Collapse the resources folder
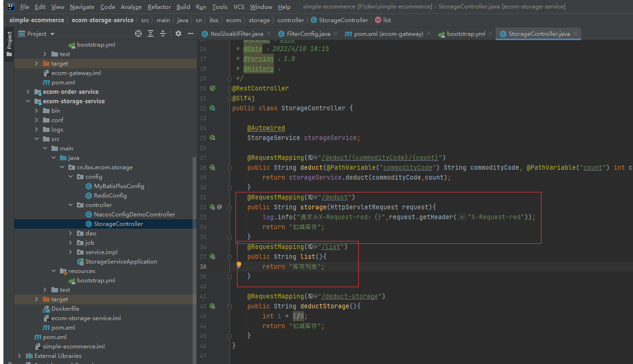Viewport: 633px width, 364px height. [x=54, y=271]
